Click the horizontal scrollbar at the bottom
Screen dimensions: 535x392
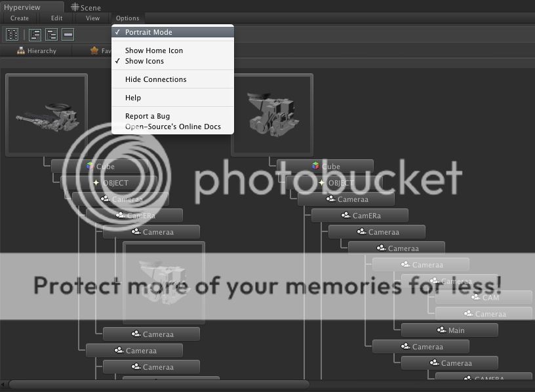coord(159,385)
